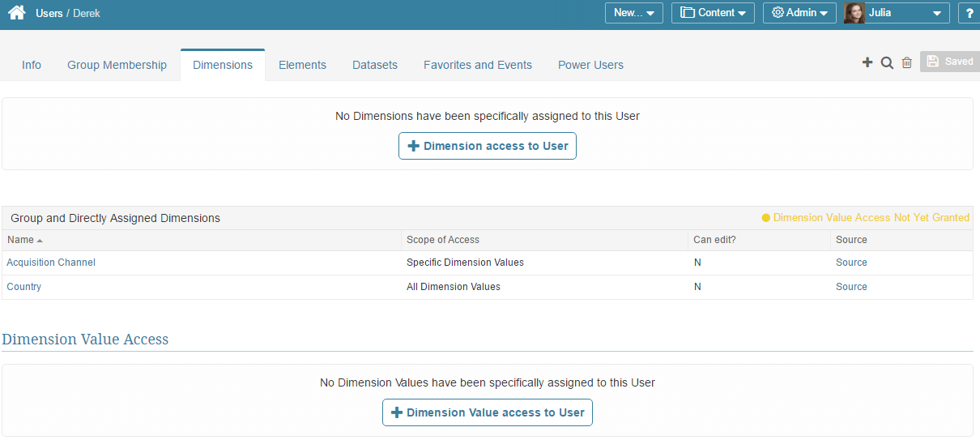
Task: Click the Saved disk button
Action: pos(950,62)
